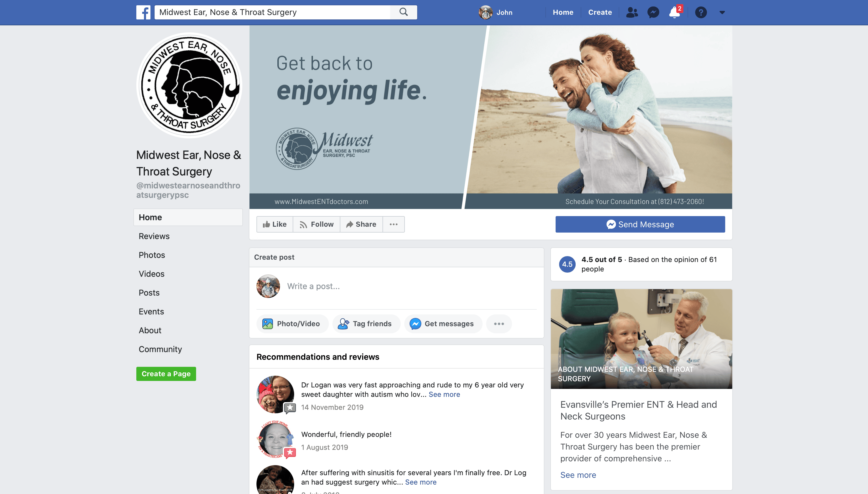This screenshot has width=868, height=494.
Task: Open the Videos tab
Action: click(x=151, y=274)
